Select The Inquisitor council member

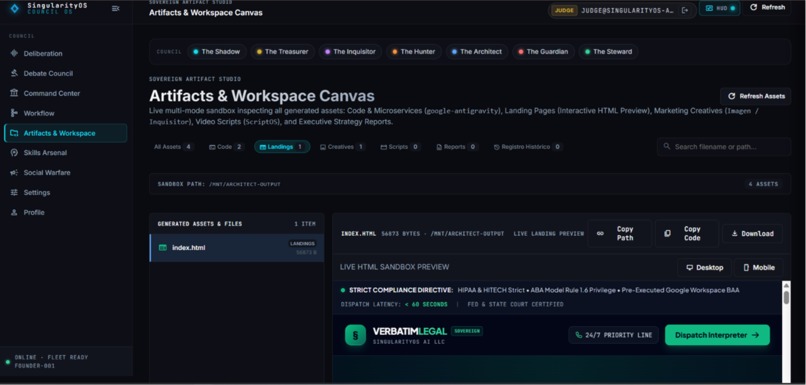pyautogui.click(x=350, y=51)
